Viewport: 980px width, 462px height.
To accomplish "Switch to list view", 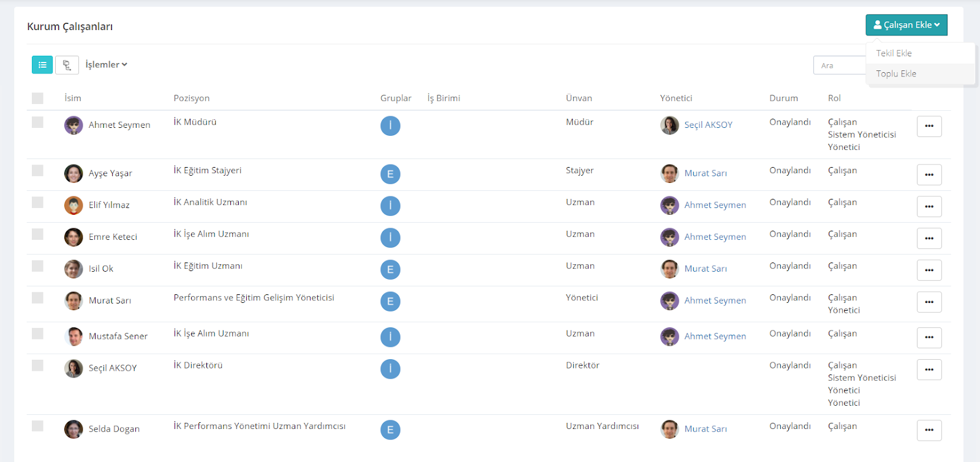I will point(42,65).
